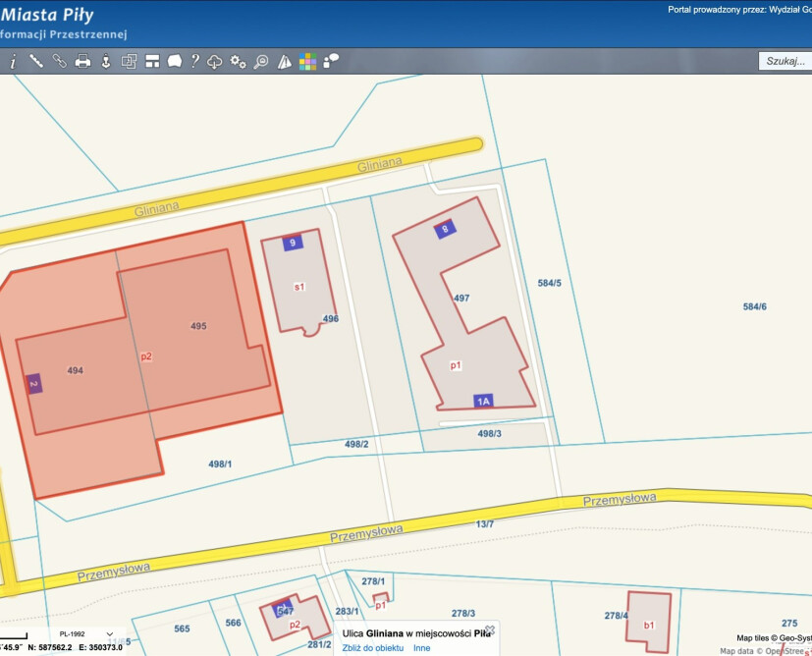This screenshot has height=656, width=812.
Task: Open settings gears icon
Action: pyautogui.click(x=238, y=61)
